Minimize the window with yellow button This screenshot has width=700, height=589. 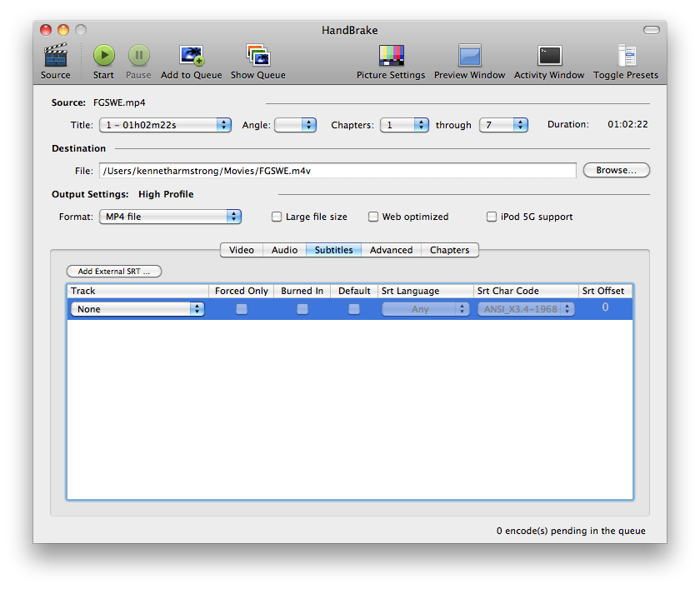click(x=63, y=30)
